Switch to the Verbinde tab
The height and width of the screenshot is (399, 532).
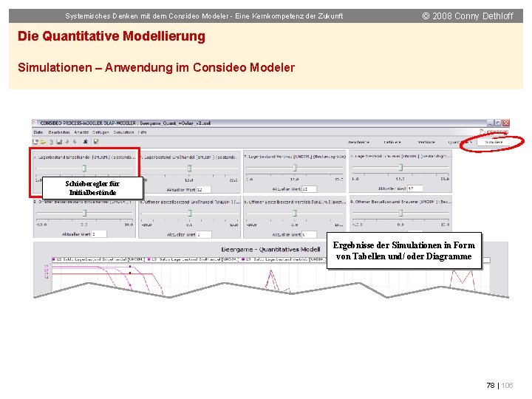tap(426, 142)
